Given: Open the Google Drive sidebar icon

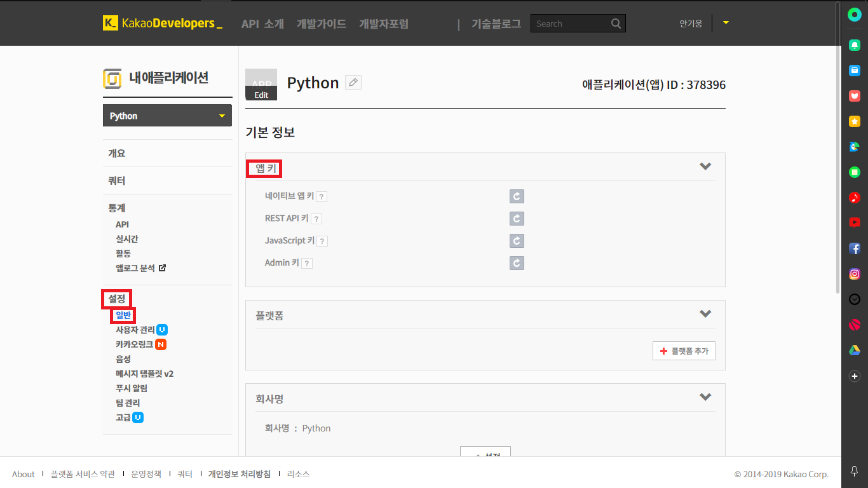Looking at the screenshot, I should pos(855,351).
